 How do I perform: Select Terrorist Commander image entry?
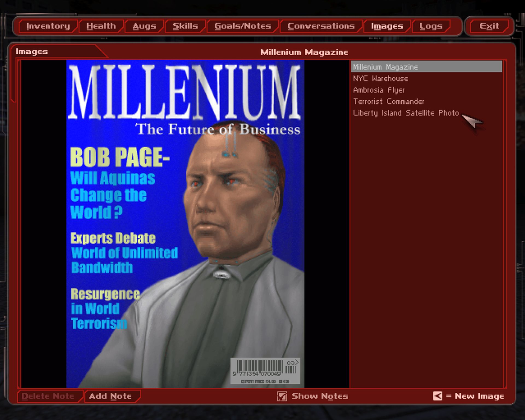pos(389,102)
